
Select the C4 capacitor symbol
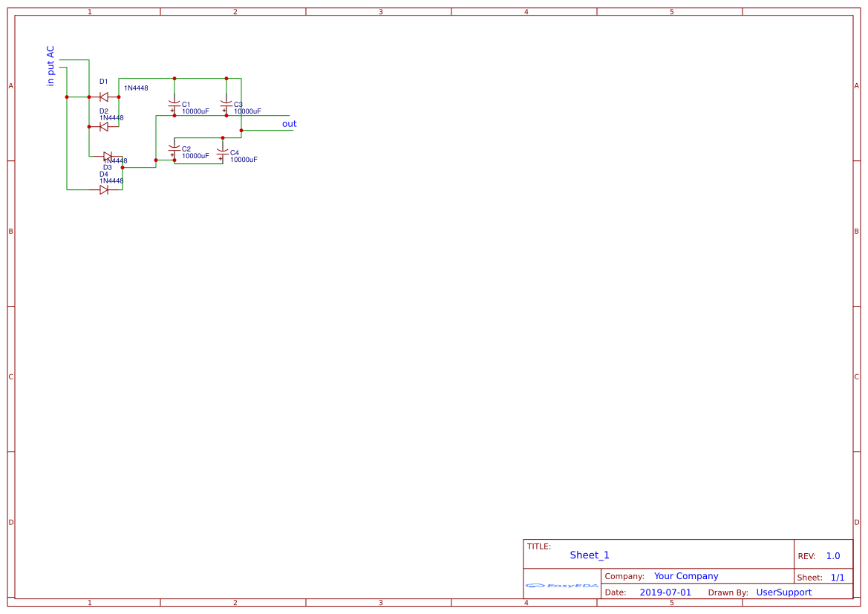[x=223, y=153]
